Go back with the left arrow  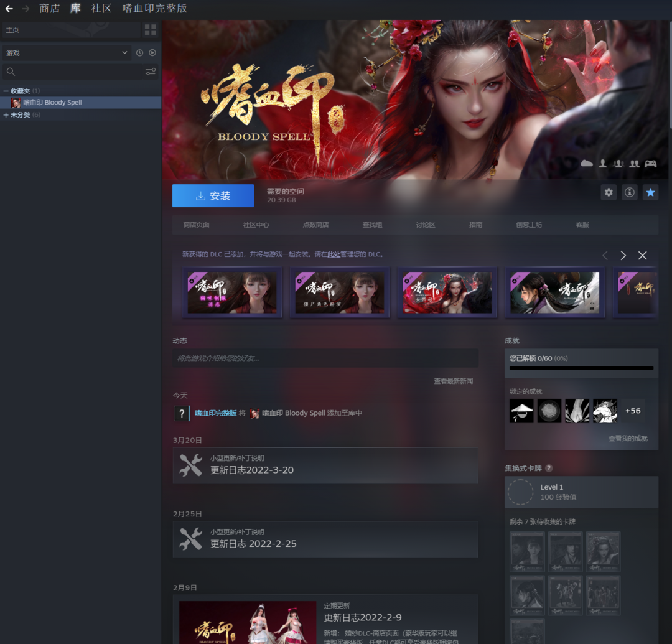pos(9,9)
